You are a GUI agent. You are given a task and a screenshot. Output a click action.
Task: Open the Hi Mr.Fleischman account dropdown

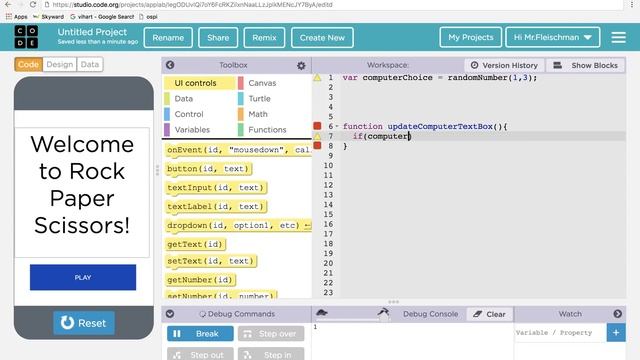[x=553, y=37]
